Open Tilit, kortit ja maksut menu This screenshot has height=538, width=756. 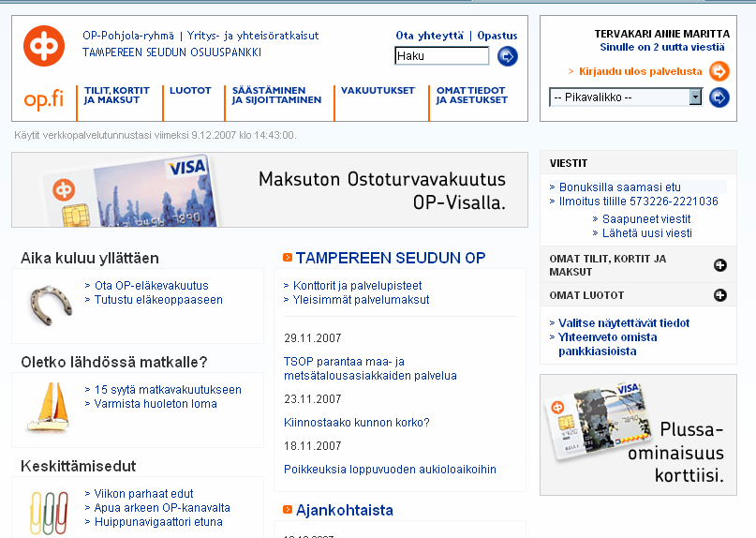click(117, 95)
